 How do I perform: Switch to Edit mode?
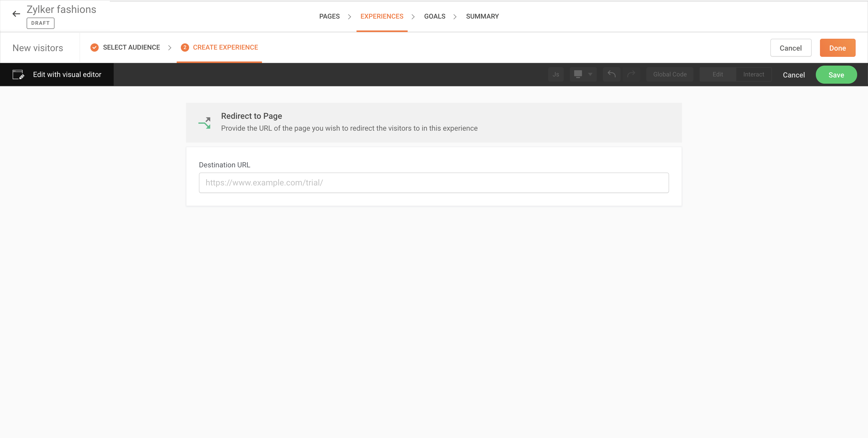717,74
